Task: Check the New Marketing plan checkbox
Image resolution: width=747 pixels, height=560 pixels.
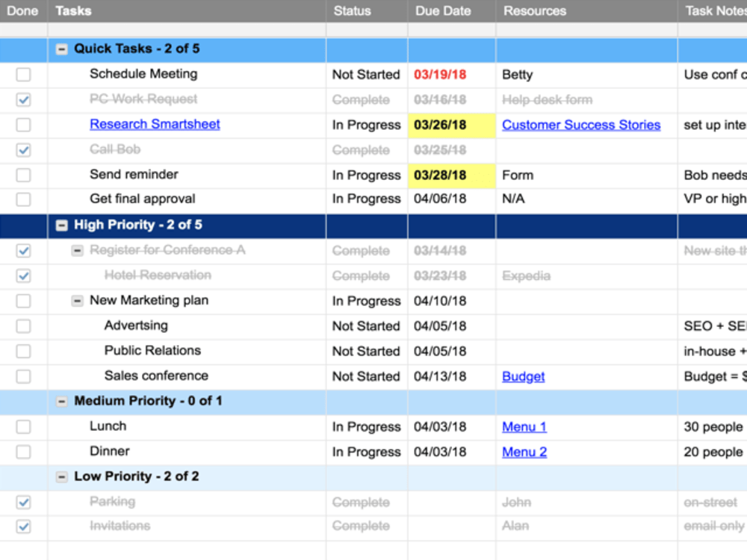Action: click(x=23, y=301)
